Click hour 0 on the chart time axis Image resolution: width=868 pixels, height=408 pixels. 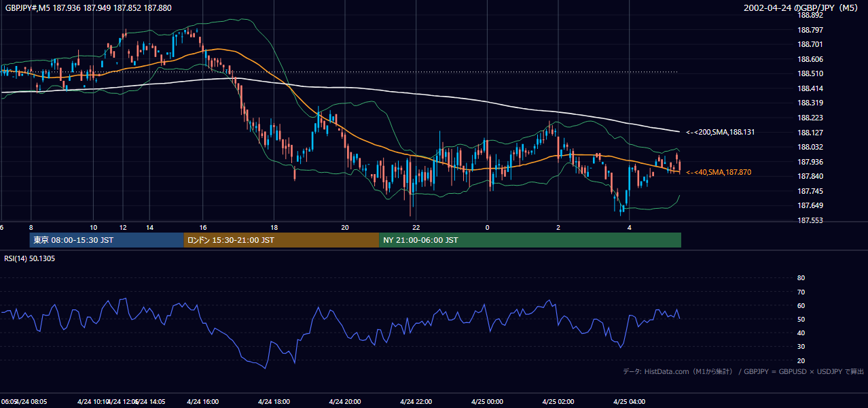coord(487,227)
